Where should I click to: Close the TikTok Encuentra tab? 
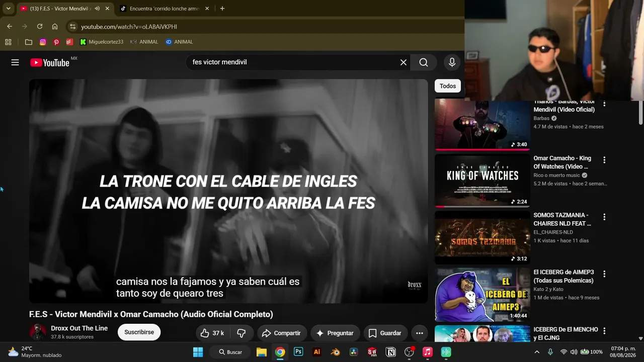click(207, 9)
